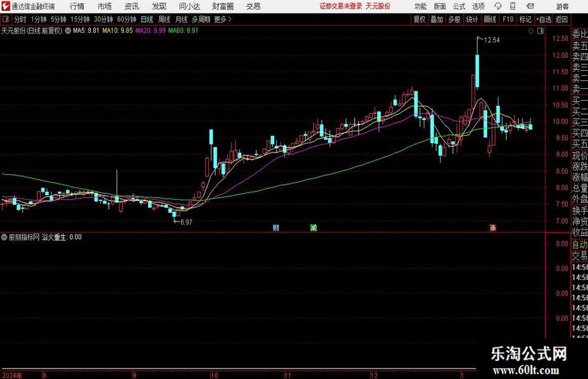The height and width of the screenshot is (379, 588).
Task: Click the 减 marker on chart bottom
Action: (314, 227)
